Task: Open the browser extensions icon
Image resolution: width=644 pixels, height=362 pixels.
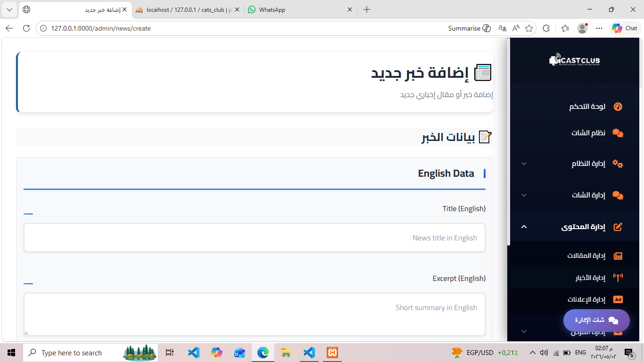Action: pos(546,28)
